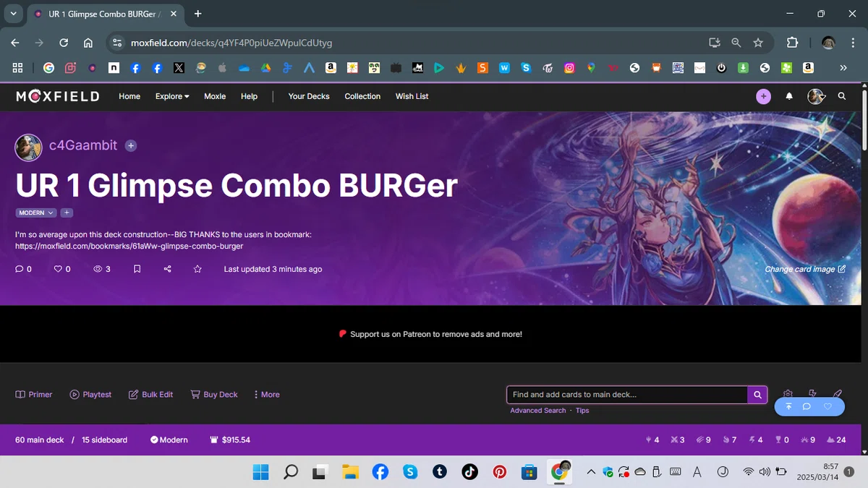Click Support us on Patreon banner
The image size is (868, 488).
(430, 334)
